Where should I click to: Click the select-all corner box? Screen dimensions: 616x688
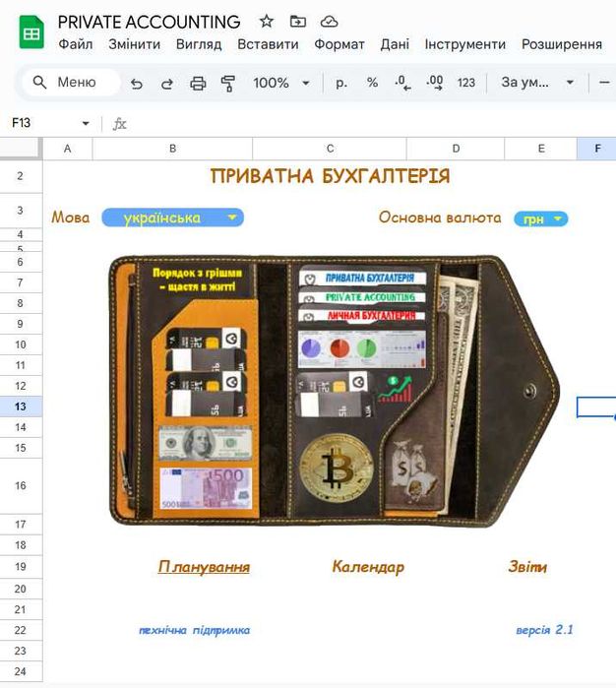point(21,149)
